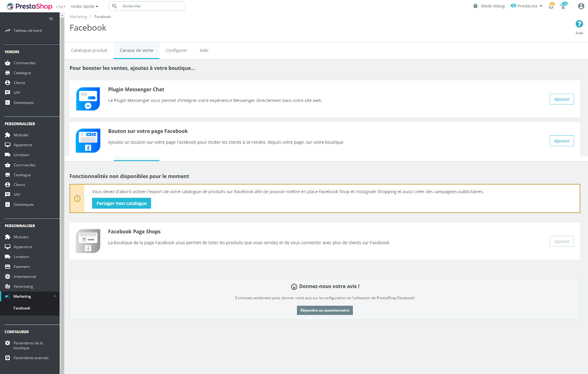Viewport: 588px width, 374px height.
Task: Select the Canaux de vente tab
Action: tap(137, 51)
